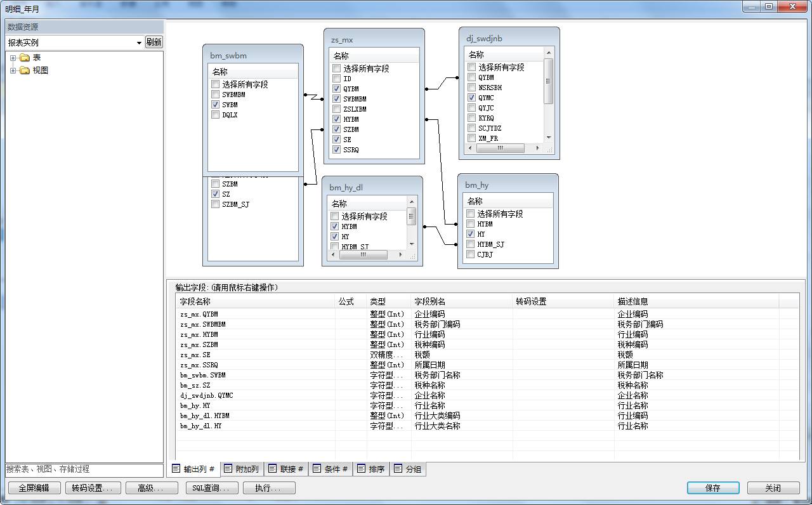The height and width of the screenshot is (505, 812).
Task: Toggle 选择所有字段 checkbox in bm_hy
Action: coord(471,214)
